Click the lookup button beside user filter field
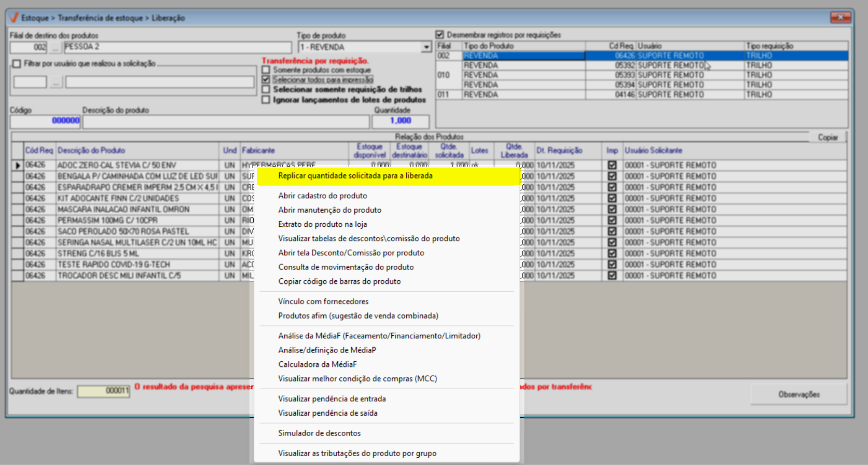The width and height of the screenshot is (868, 465). click(x=56, y=82)
